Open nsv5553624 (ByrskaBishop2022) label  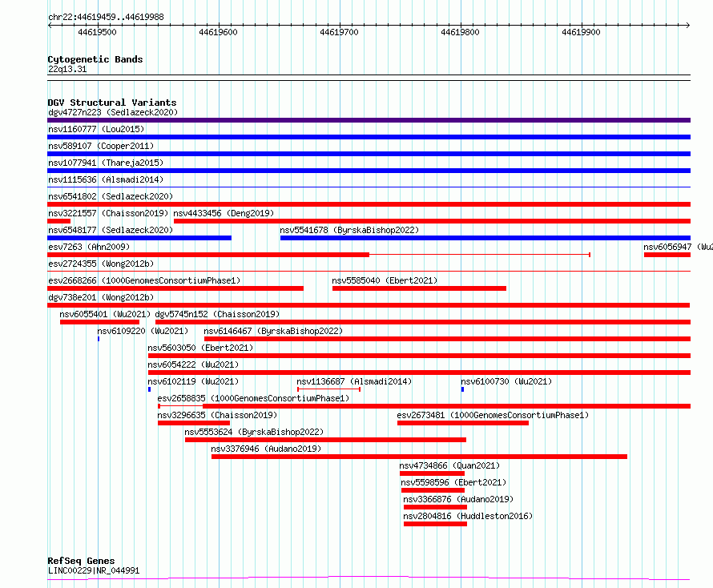[x=254, y=432]
